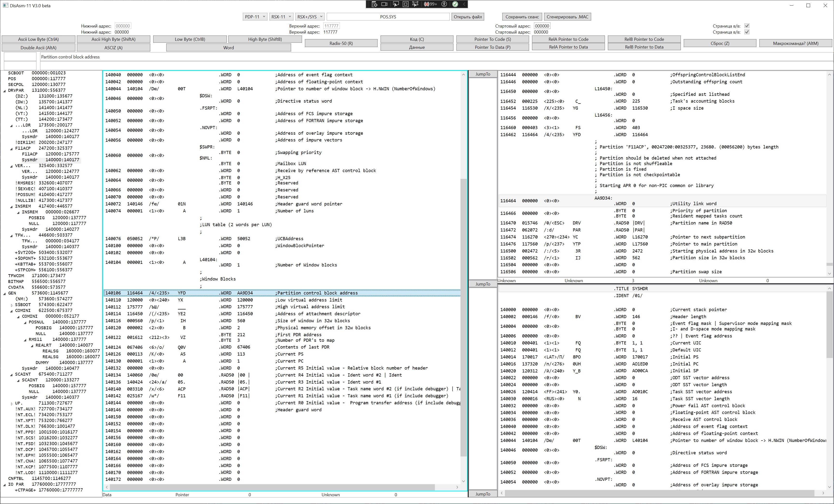Open the PDP-11 processor dropdown
Image resolution: width=834 pixels, height=504 pixels.
pos(255,17)
